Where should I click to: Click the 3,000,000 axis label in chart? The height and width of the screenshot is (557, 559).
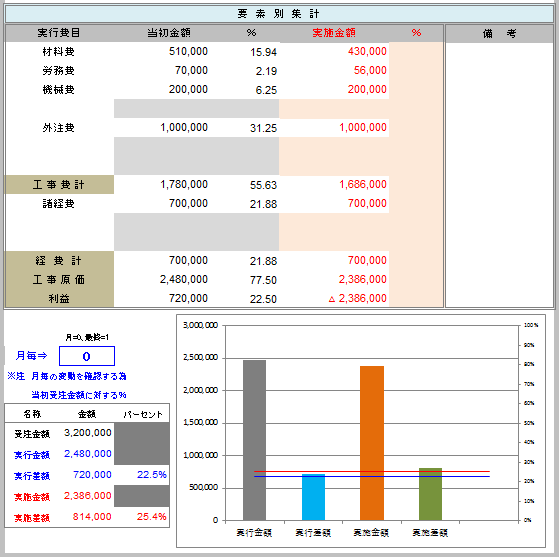200,325
